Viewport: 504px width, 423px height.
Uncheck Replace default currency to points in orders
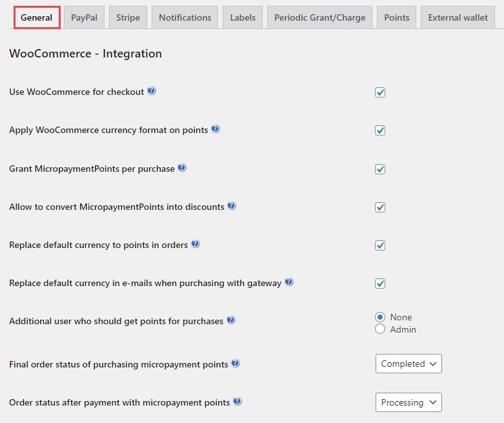(x=380, y=245)
